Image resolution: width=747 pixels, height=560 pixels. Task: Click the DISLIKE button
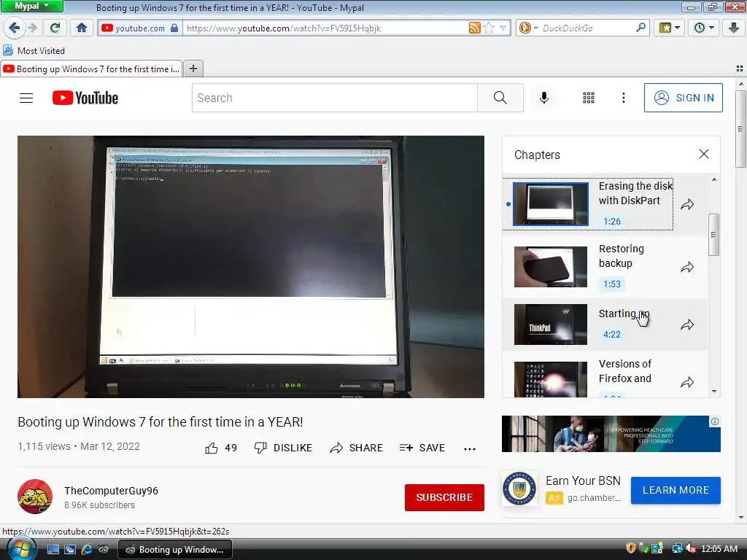coord(283,448)
